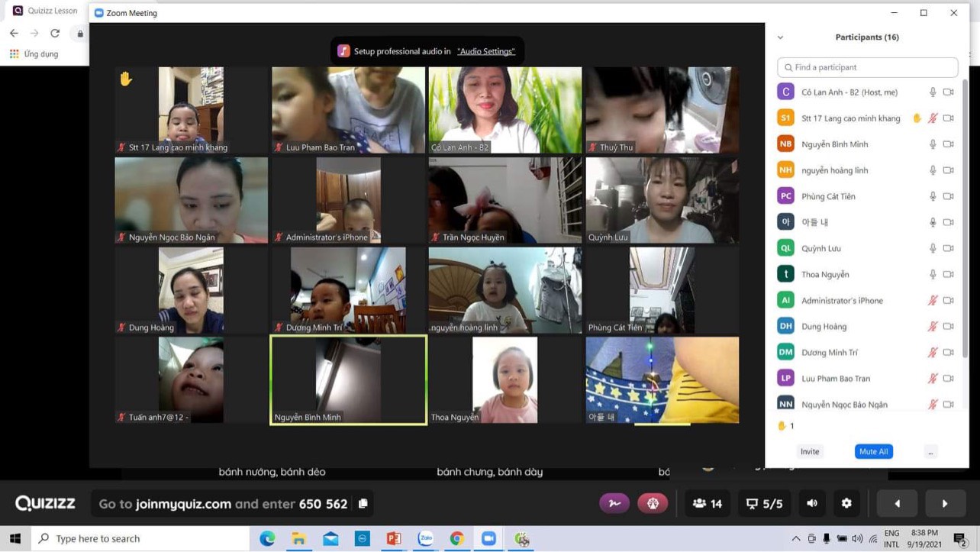Open the more options ellipsis next to Mute All
The width and height of the screenshot is (980, 552).
(x=930, y=452)
